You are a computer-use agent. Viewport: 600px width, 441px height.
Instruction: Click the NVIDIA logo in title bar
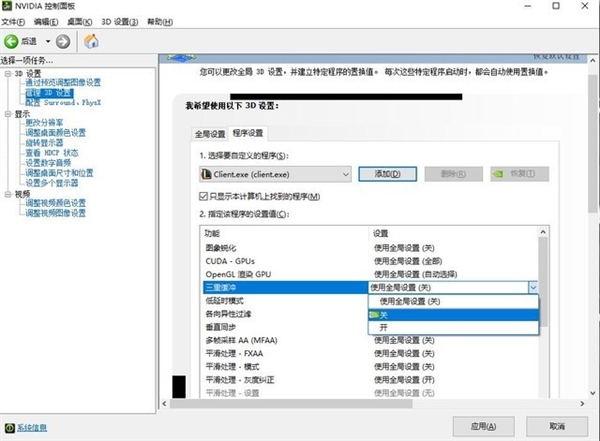7,6
